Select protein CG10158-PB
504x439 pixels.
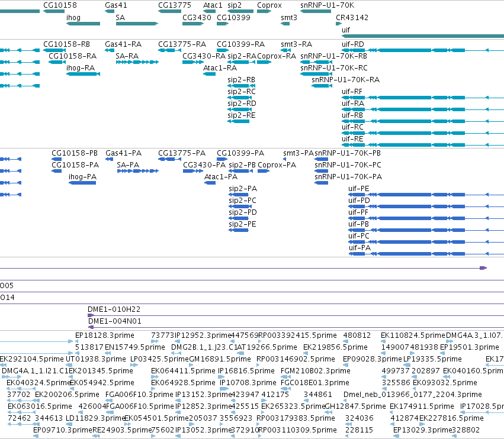pyautogui.click(x=57, y=159)
